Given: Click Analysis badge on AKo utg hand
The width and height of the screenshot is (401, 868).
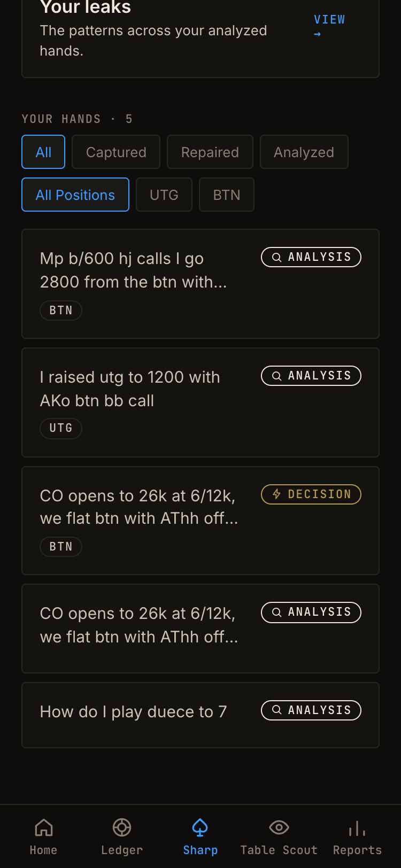Looking at the screenshot, I should pos(311,376).
